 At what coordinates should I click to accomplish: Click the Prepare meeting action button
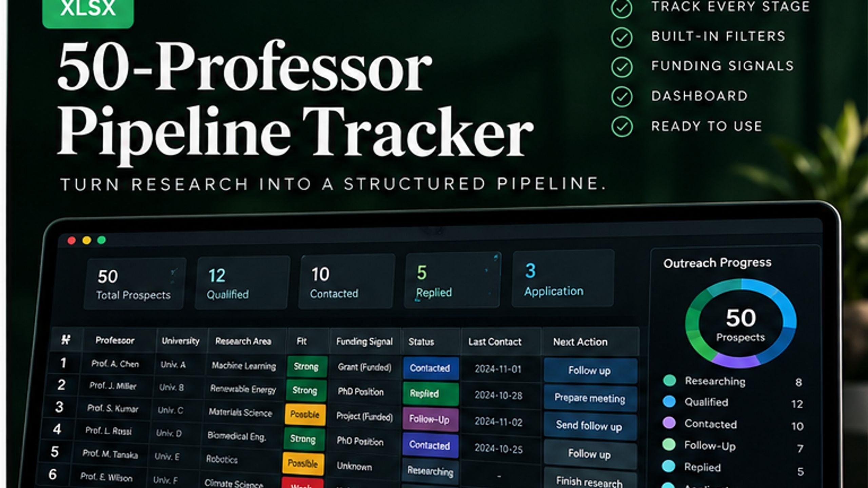point(590,398)
